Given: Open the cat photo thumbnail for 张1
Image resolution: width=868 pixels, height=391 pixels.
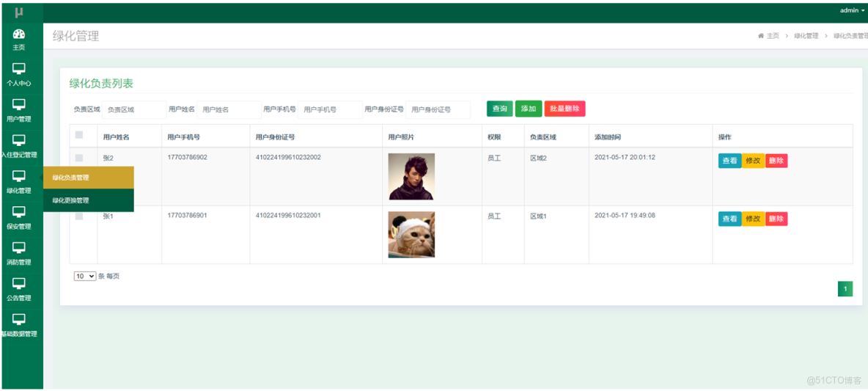Looking at the screenshot, I should point(411,235).
